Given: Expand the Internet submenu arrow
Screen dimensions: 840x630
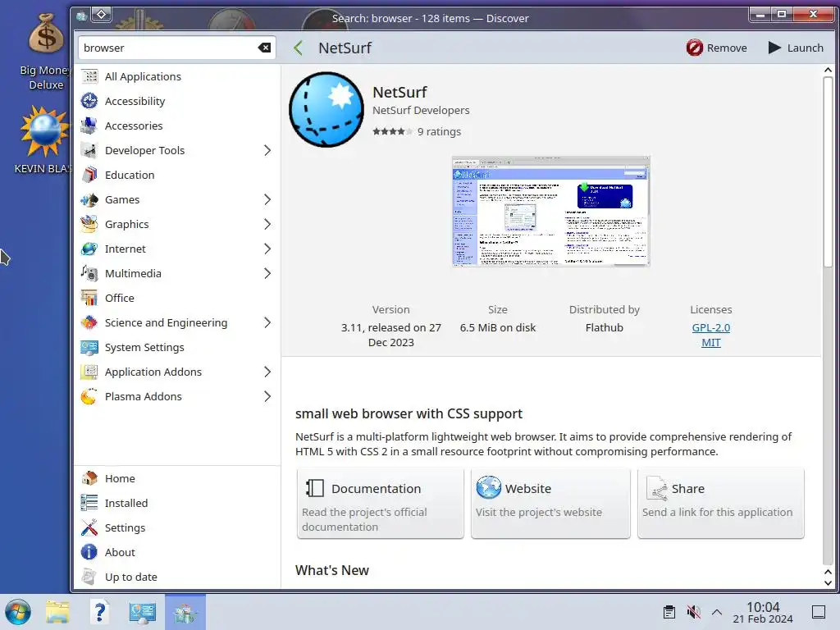Looking at the screenshot, I should (267, 249).
